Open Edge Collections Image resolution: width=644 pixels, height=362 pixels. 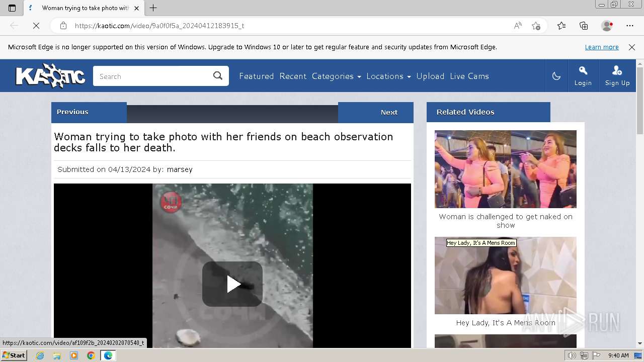pyautogui.click(x=584, y=26)
